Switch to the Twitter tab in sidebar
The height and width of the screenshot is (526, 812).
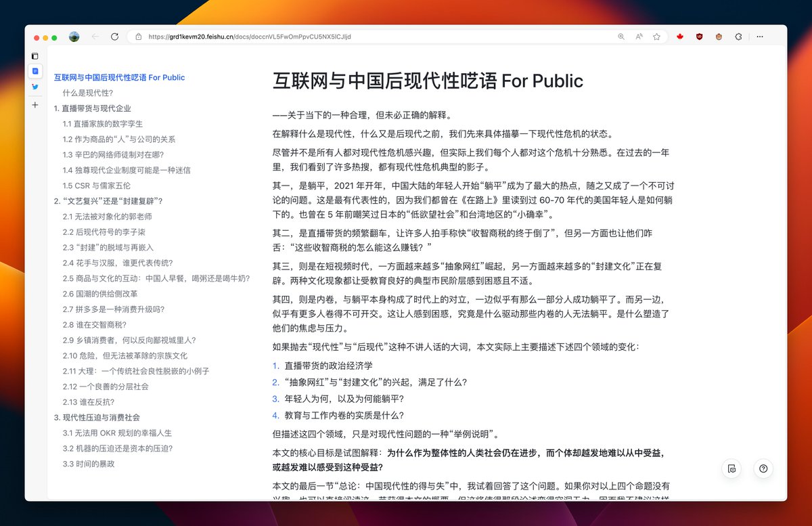(x=35, y=87)
